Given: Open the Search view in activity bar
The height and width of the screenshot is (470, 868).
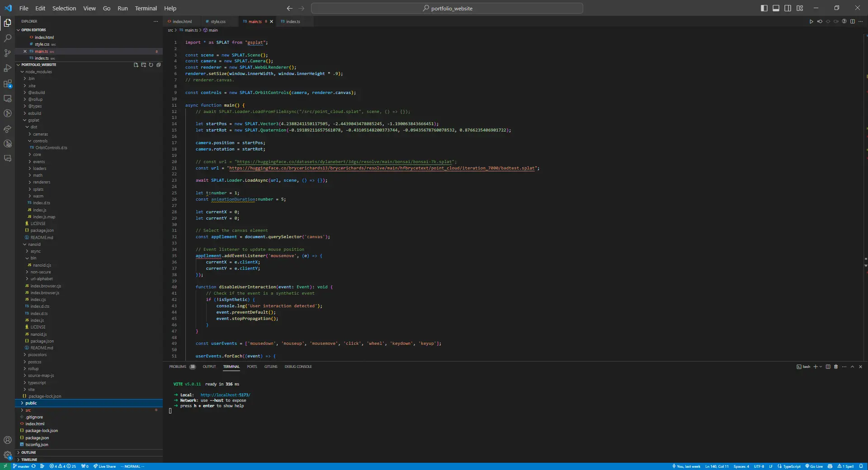Looking at the screenshot, I should pyautogui.click(x=8, y=38).
